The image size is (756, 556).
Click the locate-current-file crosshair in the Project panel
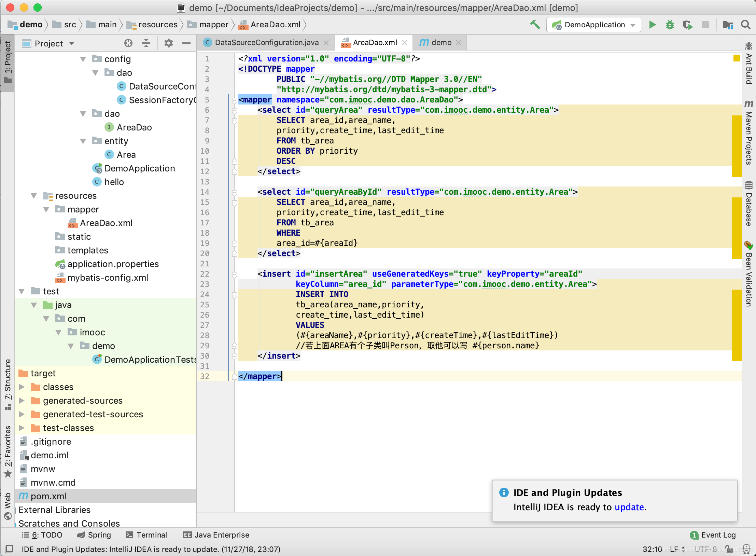128,43
